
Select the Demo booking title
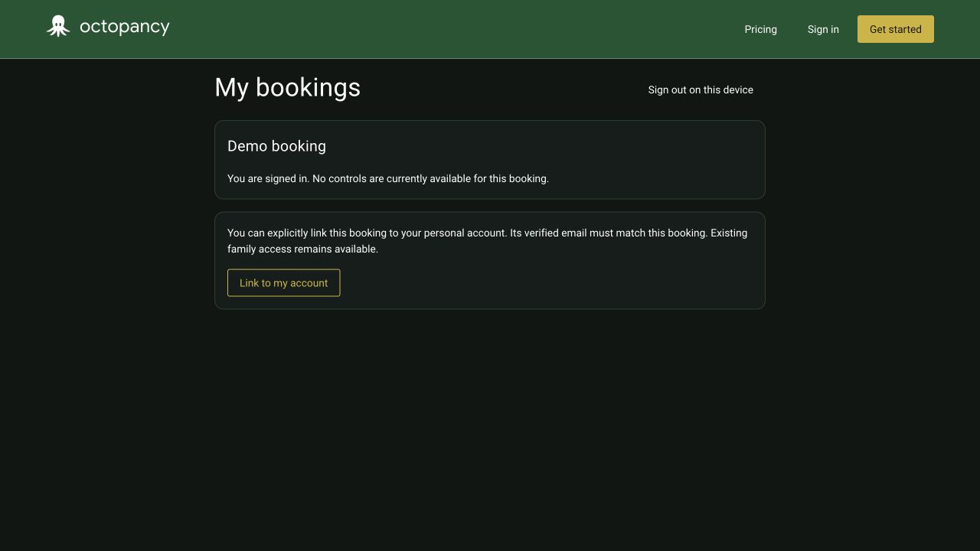point(276,146)
